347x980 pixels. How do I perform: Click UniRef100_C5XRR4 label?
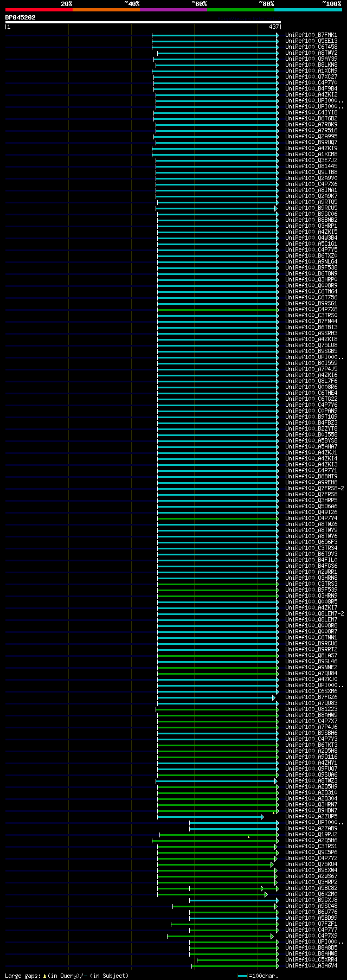[311, 959]
